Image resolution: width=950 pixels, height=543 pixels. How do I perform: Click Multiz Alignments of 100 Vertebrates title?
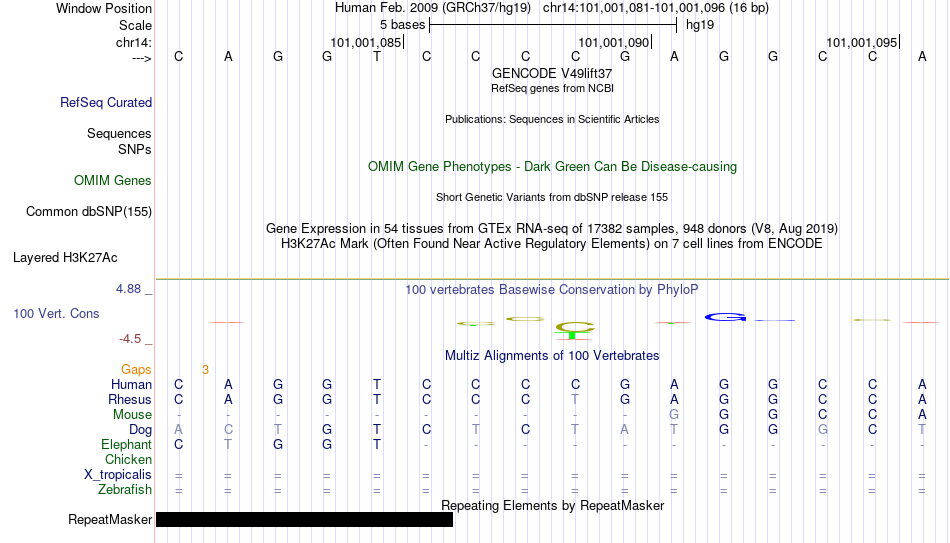pyautogui.click(x=552, y=356)
